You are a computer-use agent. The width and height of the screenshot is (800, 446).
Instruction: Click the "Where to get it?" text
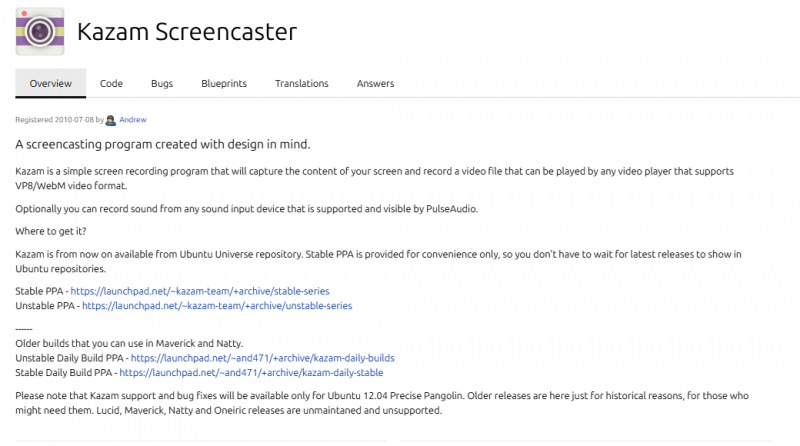coord(51,231)
